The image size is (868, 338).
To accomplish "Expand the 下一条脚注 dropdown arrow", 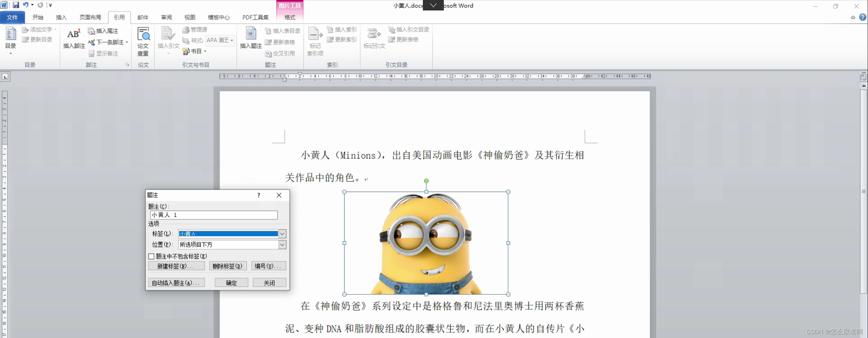I will [127, 43].
